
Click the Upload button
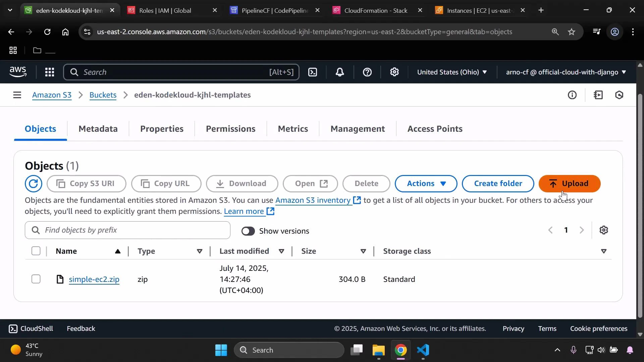pyautogui.click(x=569, y=184)
